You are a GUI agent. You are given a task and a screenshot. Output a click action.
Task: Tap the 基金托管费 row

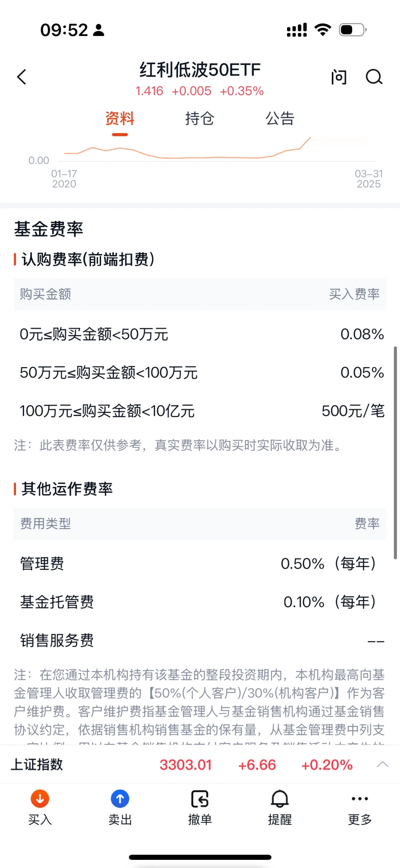[x=200, y=602]
